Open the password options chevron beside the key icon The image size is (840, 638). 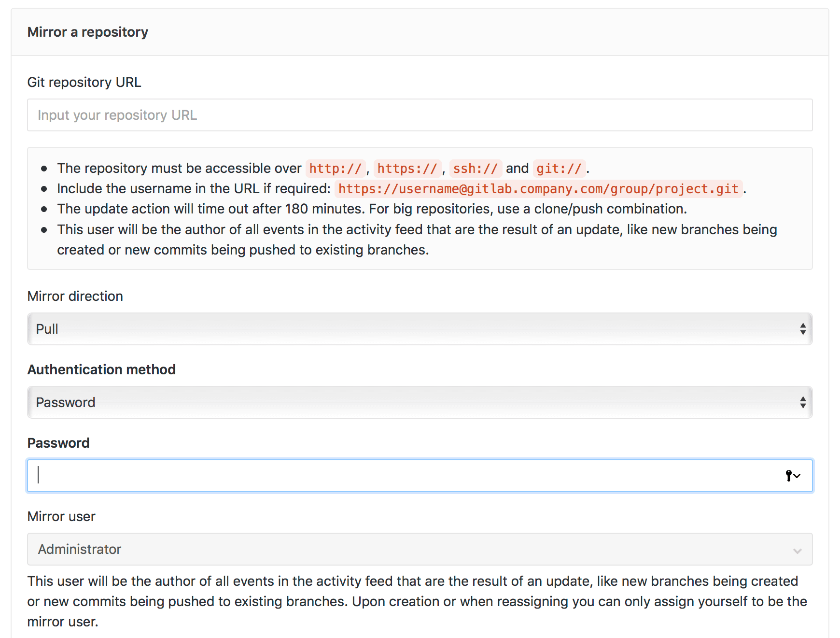pos(797,476)
